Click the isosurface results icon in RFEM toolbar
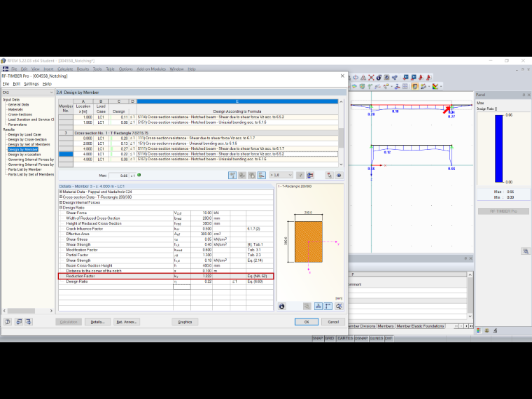 (x=354, y=86)
